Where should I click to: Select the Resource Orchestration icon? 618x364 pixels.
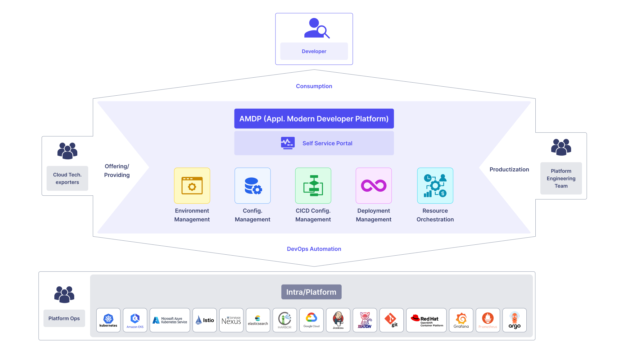pos(435,186)
